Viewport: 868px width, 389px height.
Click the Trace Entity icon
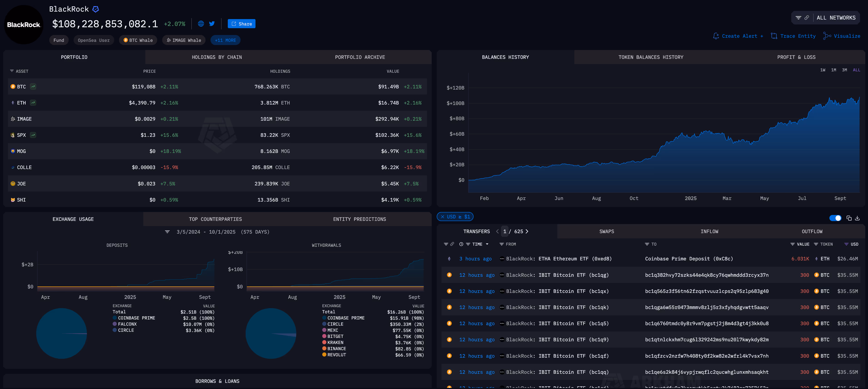tap(774, 36)
